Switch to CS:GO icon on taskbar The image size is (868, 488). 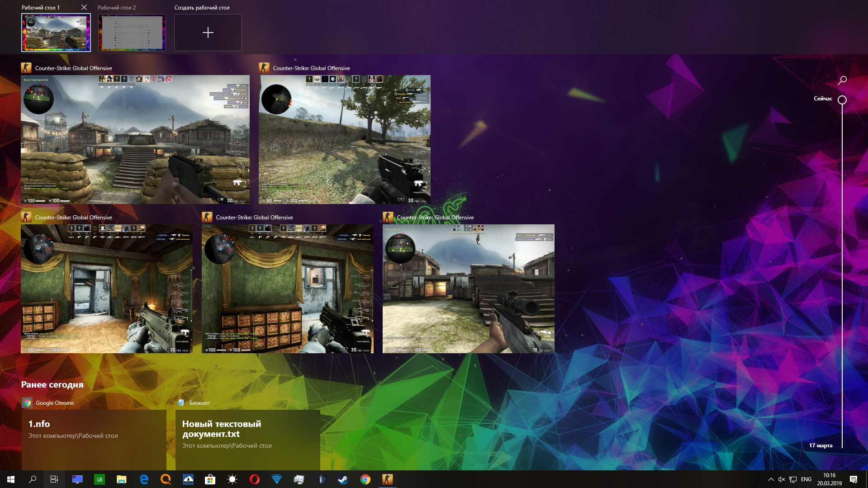pyautogui.click(x=388, y=479)
